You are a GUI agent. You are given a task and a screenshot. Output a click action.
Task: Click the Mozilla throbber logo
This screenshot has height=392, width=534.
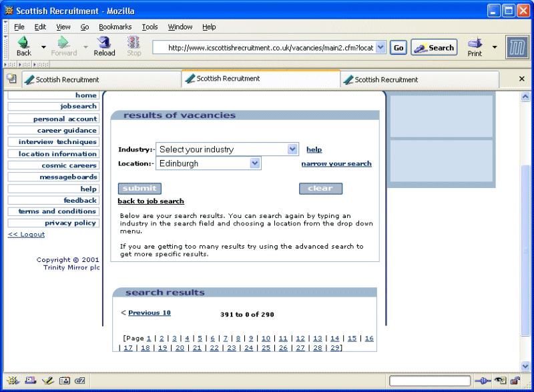(517, 47)
